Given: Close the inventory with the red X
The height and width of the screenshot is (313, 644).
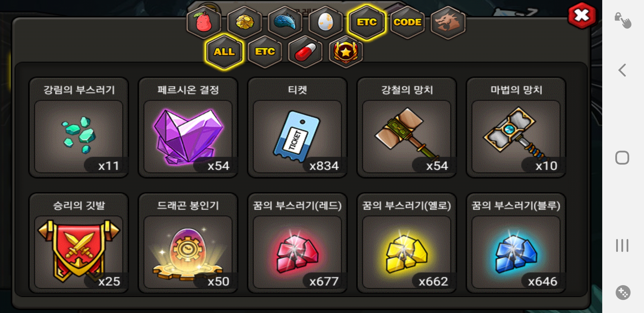Looking at the screenshot, I should click(x=582, y=15).
